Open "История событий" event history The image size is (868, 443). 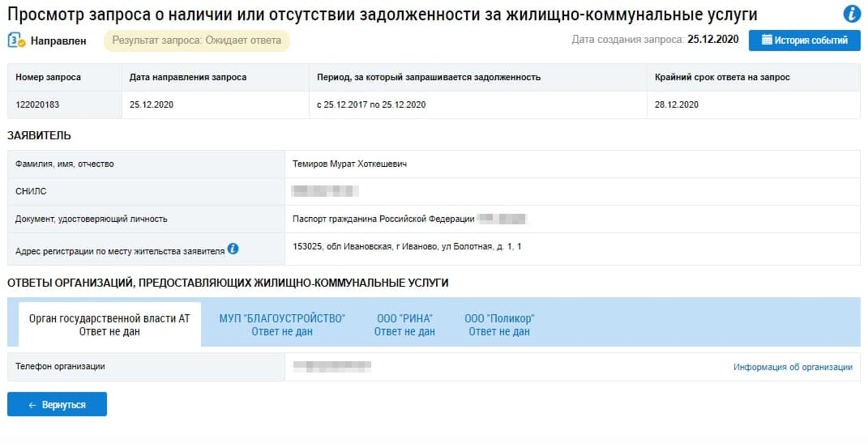[x=804, y=40]
